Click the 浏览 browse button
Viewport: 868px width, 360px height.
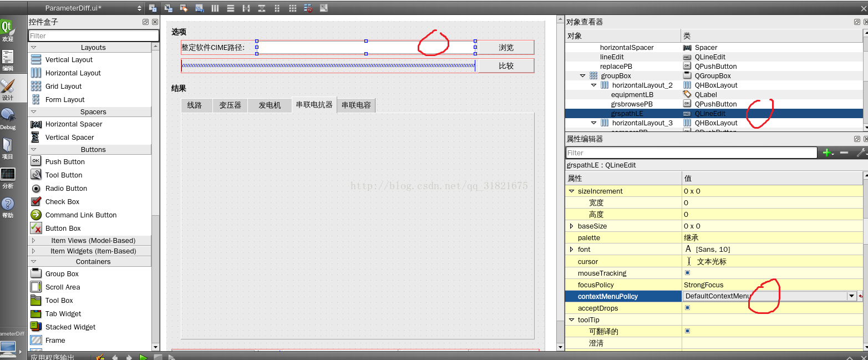506,47
